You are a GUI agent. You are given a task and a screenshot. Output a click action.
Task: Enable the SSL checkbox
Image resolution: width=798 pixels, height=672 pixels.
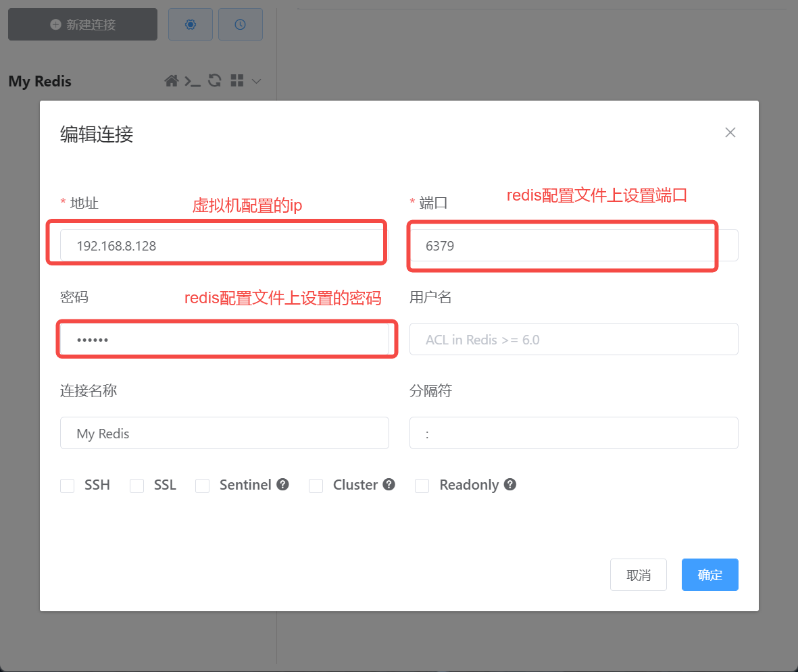pos(137,486)
